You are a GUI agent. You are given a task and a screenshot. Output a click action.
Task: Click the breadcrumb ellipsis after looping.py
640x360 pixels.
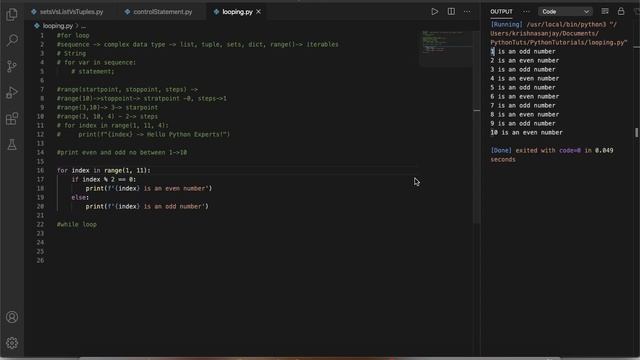83,26
